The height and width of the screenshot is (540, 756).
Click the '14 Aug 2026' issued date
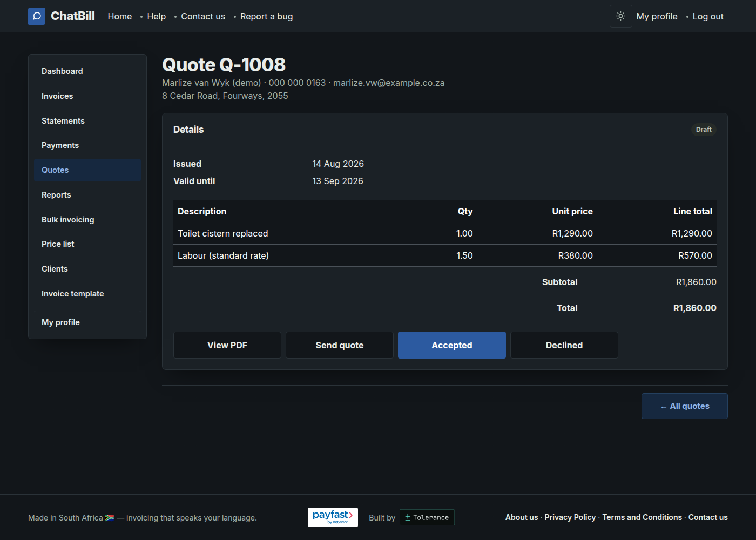338,164
